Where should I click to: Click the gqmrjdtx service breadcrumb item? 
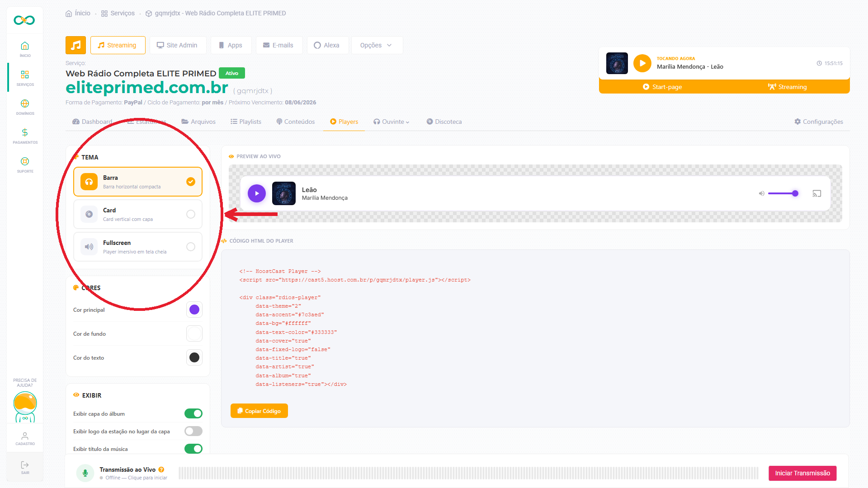tap(216, 13)
